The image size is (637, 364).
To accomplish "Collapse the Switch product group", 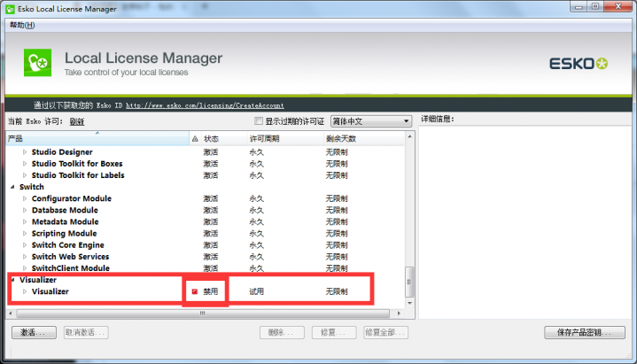I will [x=12, y=187].
